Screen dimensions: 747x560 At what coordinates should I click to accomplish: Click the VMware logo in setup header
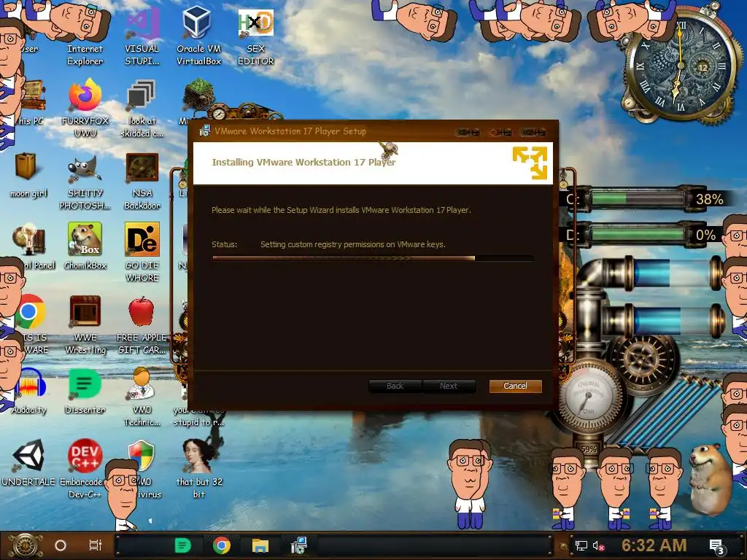tap(530, 163)
